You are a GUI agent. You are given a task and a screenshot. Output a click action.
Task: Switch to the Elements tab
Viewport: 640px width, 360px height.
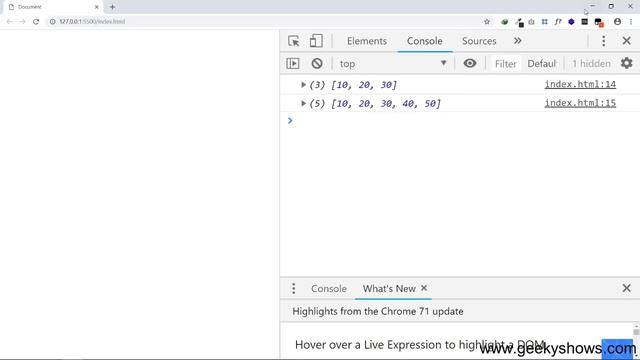click(x=367, y=41)
